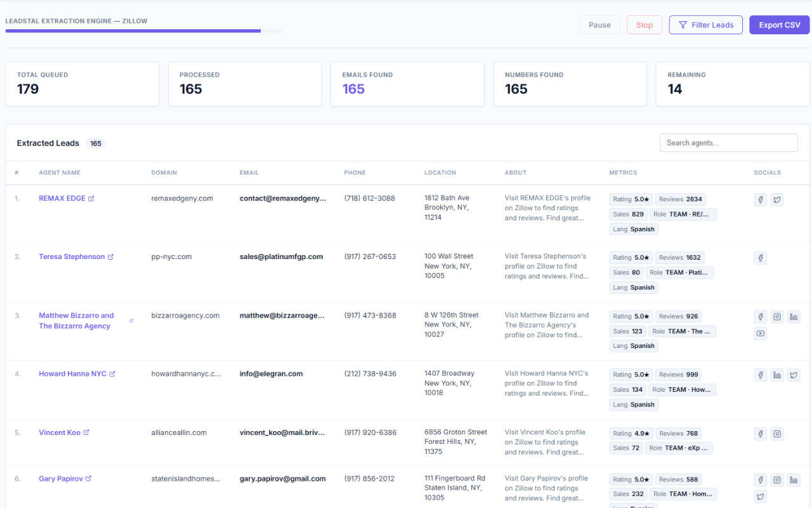
Task: Click external link icon beside Gary Papirov
Action: [89, 479]
